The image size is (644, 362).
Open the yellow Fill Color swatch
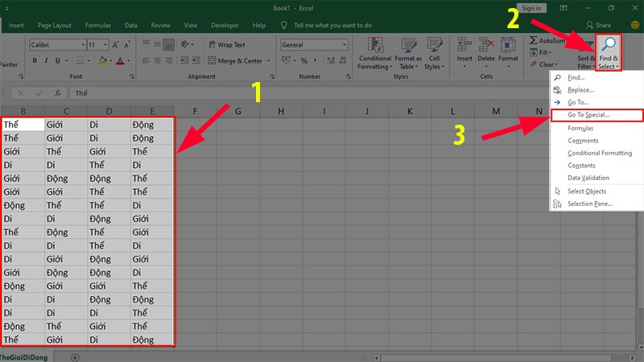pos(101,61)
